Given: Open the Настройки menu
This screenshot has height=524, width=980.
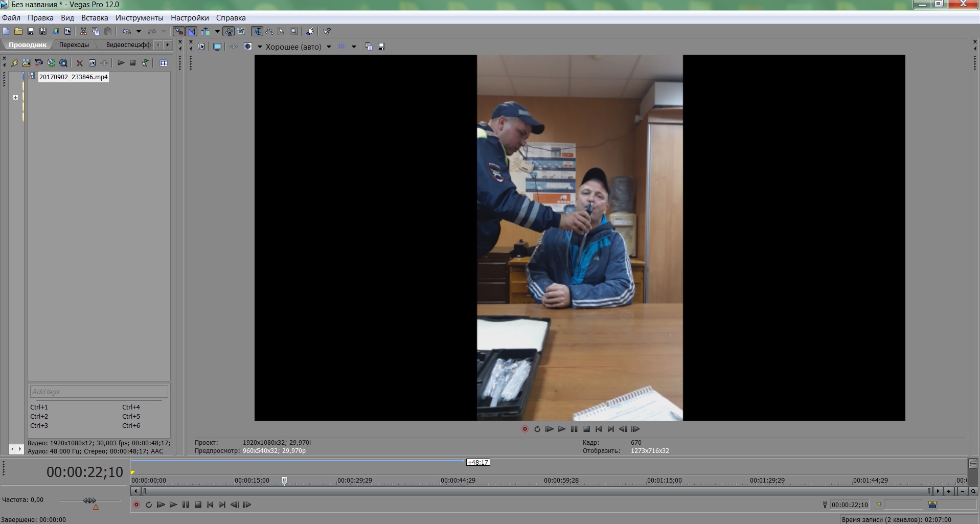Looking at the screenshot, I should (x=190, y=17).
